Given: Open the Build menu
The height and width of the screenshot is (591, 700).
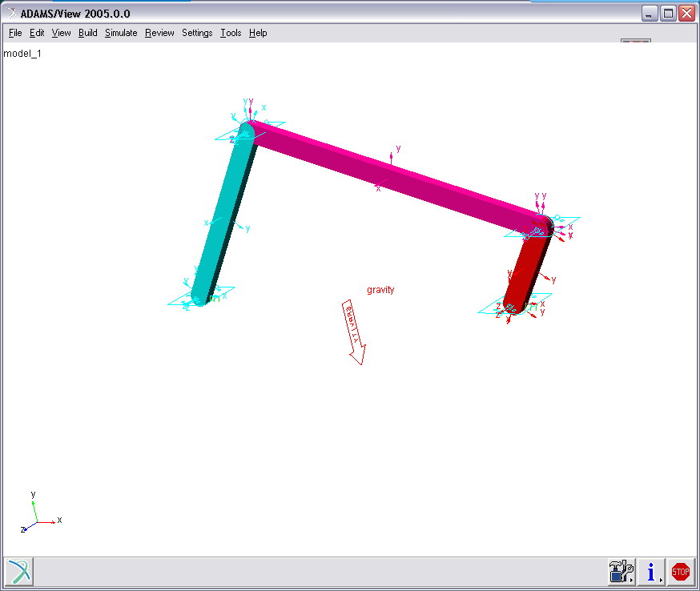Looking at the screenshot, I should 87,33.
